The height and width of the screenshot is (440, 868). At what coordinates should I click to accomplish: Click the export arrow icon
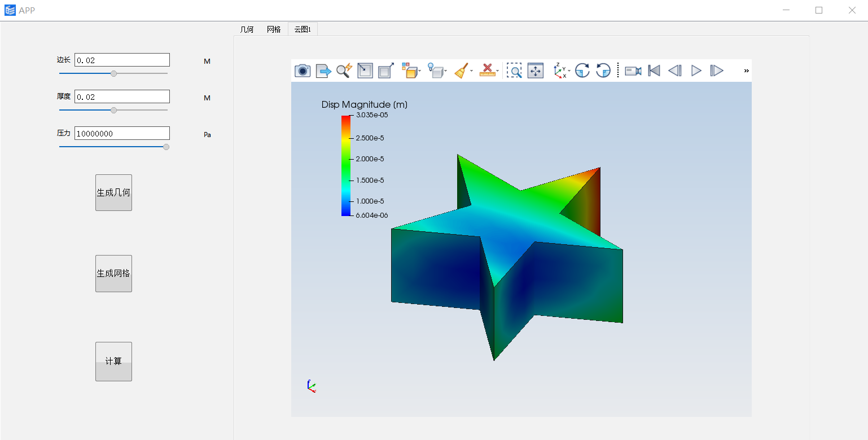[323, 71]
